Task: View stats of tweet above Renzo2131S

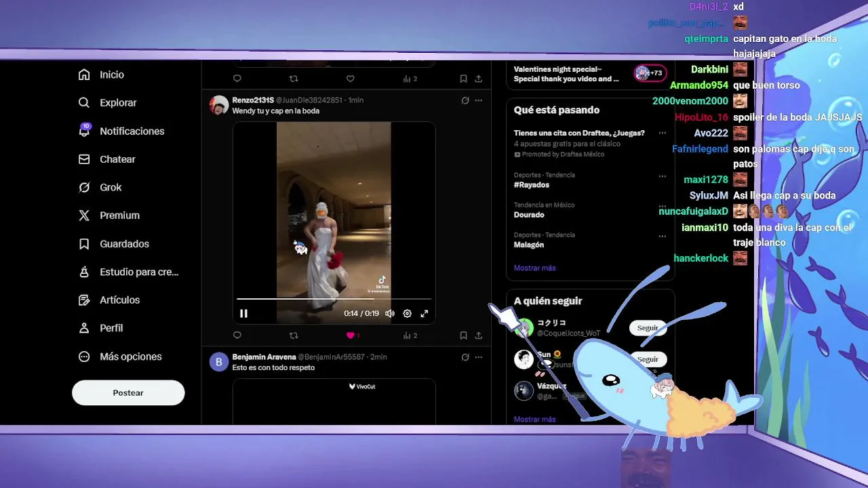Action: click(x=410, y=79)
